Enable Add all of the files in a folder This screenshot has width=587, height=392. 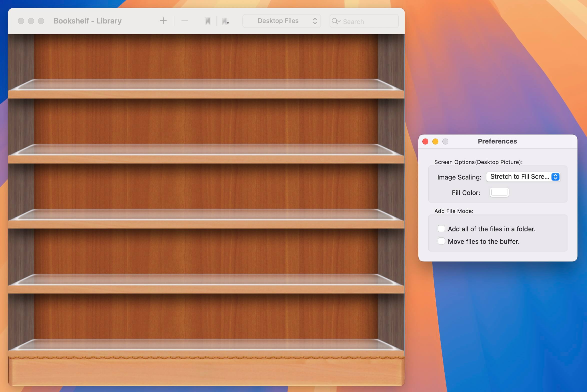point(441,229)
